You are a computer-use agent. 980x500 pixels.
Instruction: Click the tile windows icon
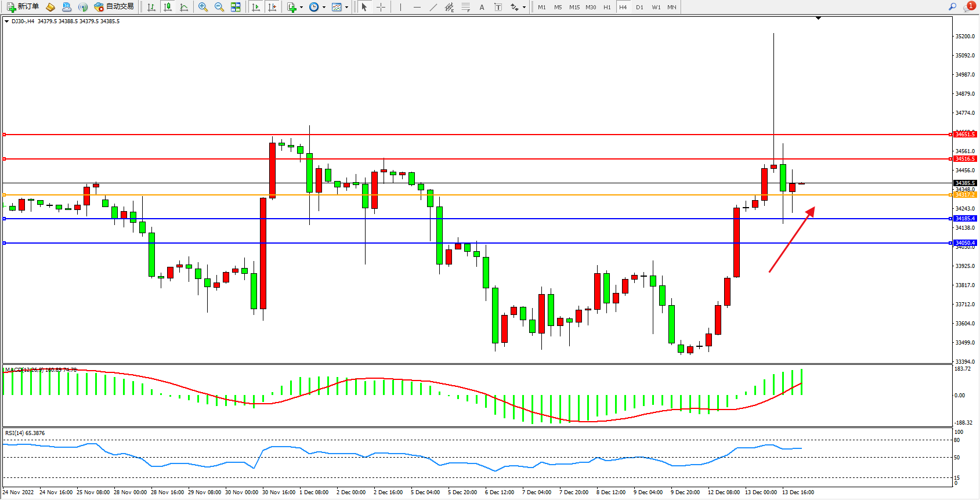click(236, 7)
